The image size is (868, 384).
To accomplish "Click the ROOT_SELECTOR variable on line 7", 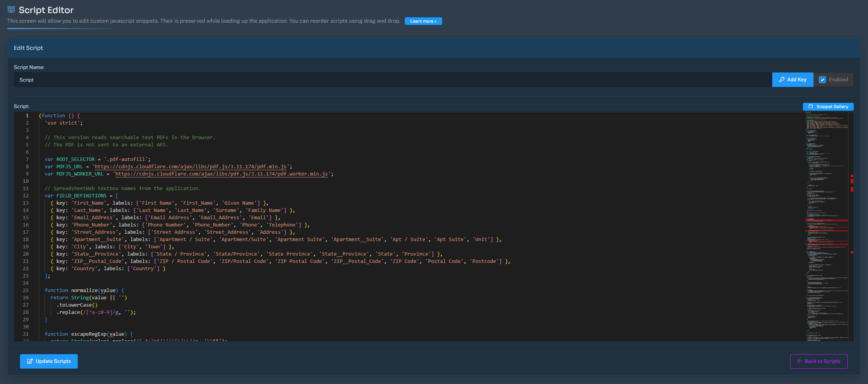I will [75, 159].
